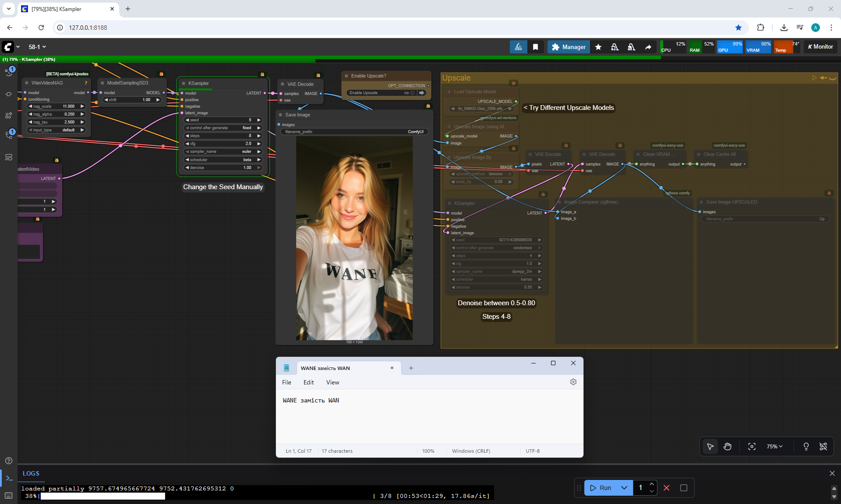Click the KSampler cfg value slider
The width and height of the screenshot is (841, 504).
223,144
